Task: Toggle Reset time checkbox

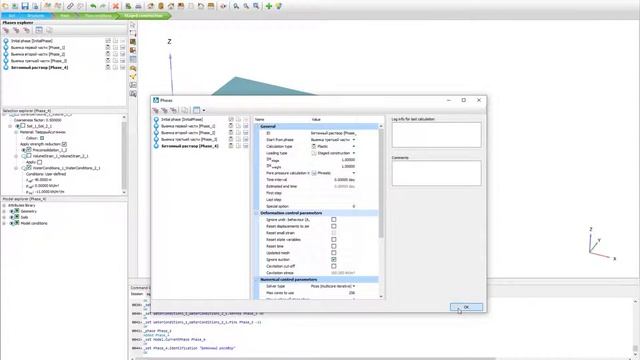Action: click(333, 246)
